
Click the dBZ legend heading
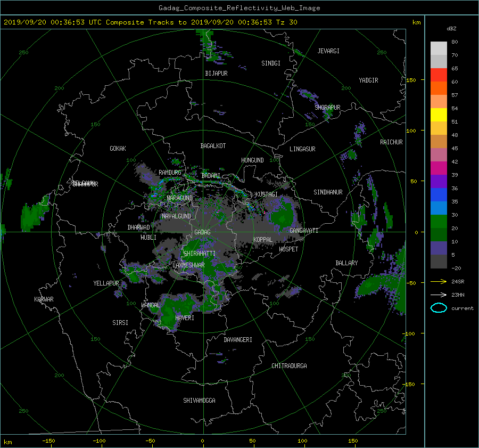coord(451,29)
